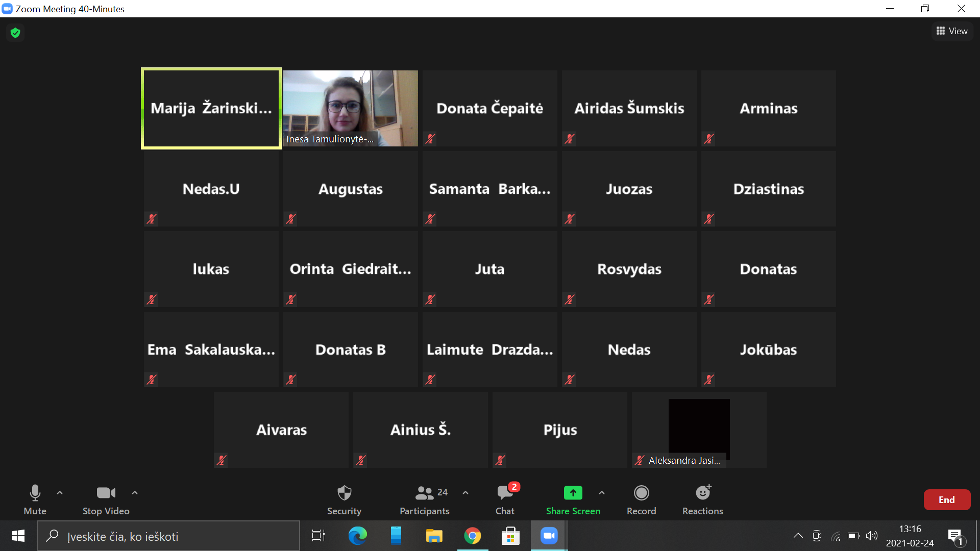Viewport: 980px width, 551px height.
Task: Click the green Share Screen icon
Action: (573, 493)
